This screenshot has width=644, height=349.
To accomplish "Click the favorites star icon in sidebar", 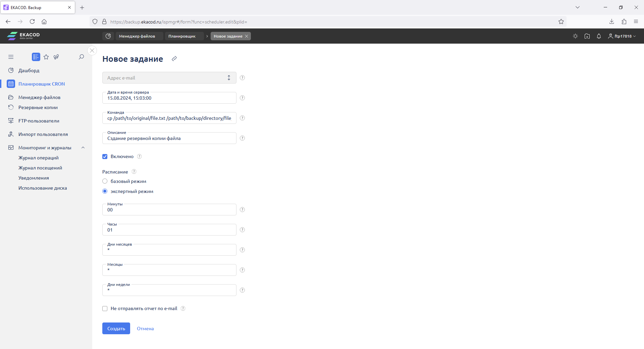I will tap(46, 57).
